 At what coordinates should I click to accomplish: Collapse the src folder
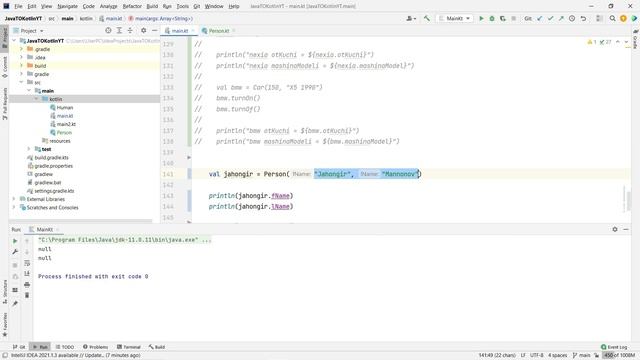click(x=22, y=82)
